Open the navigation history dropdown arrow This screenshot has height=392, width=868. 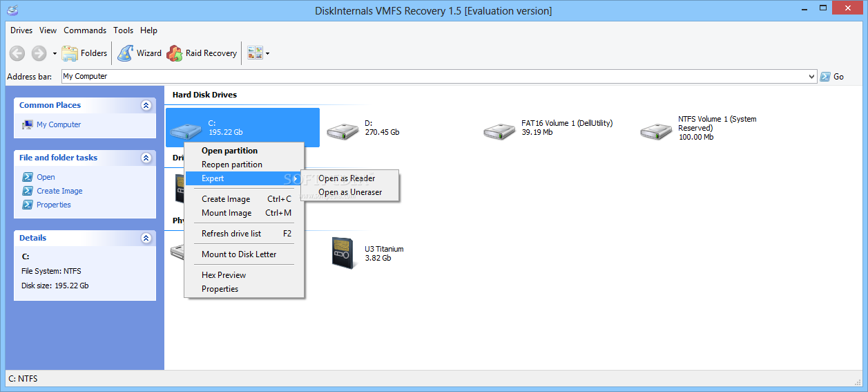[55, 53]
